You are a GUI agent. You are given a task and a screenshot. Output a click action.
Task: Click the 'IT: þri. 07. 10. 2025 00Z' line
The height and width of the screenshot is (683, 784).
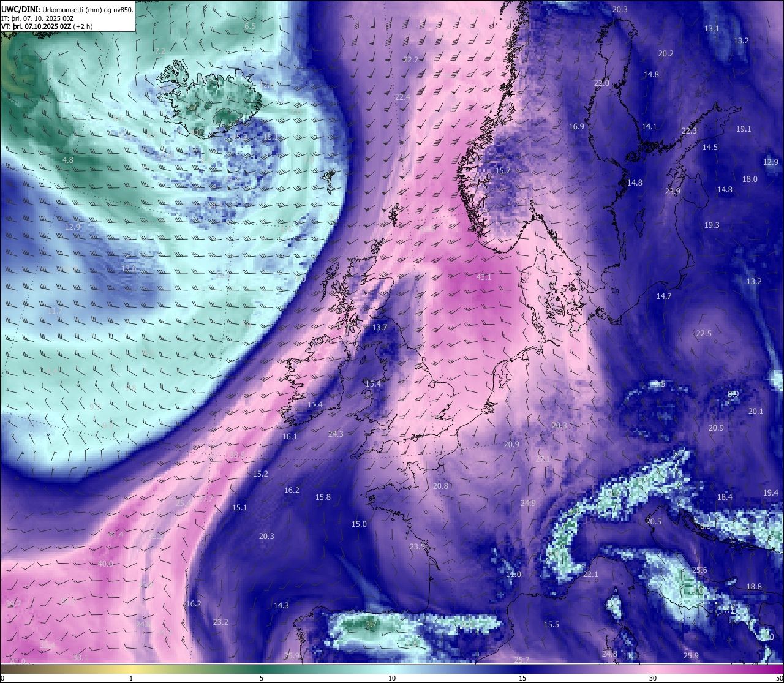point(38,18)
